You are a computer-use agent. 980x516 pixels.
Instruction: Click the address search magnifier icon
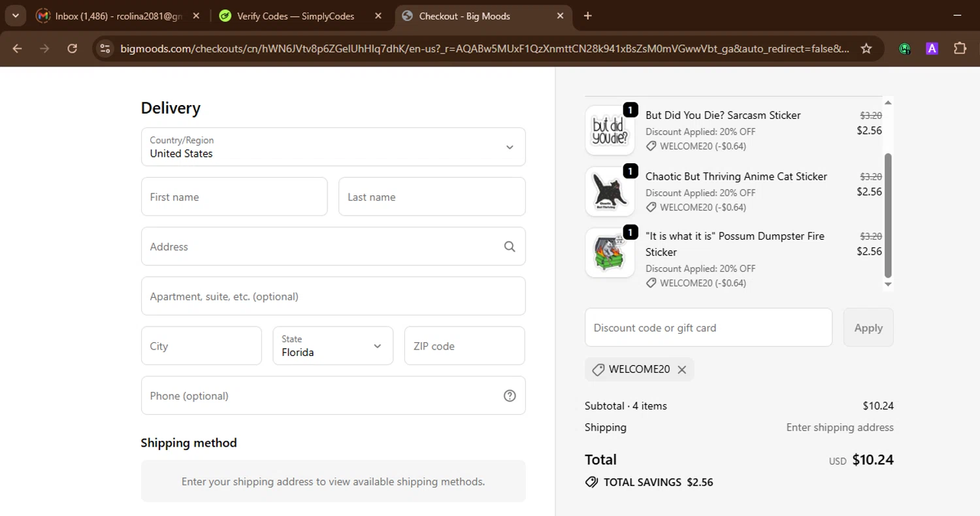click(x=510, y=246)
